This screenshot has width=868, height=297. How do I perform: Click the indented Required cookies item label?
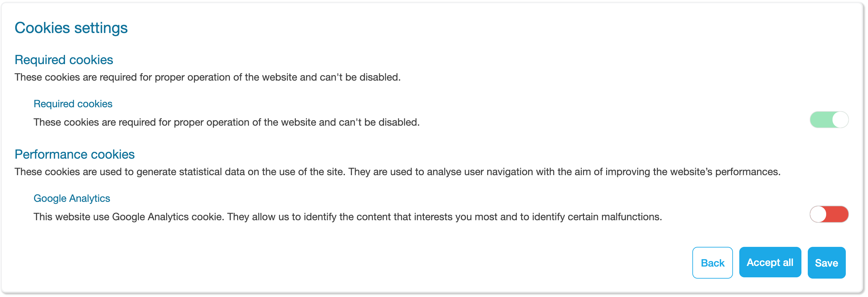[x=73, y=104]
